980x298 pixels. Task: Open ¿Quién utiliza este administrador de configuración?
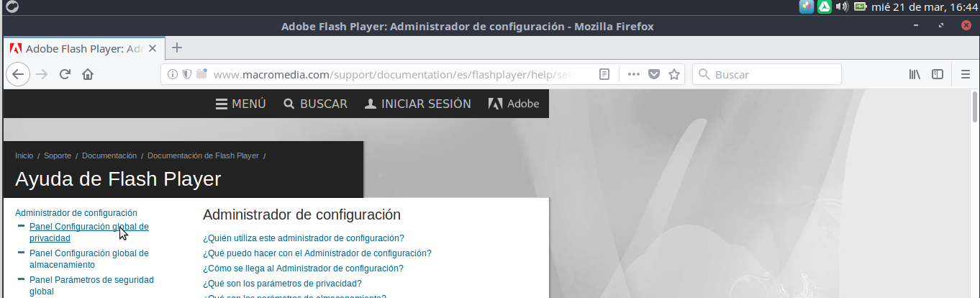point(304,238)
